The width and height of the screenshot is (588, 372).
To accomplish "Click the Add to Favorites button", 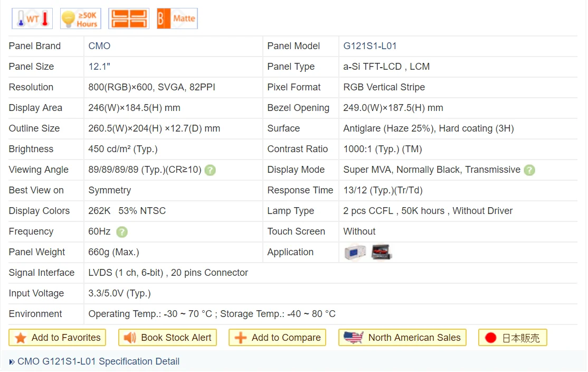I will 58,338.
